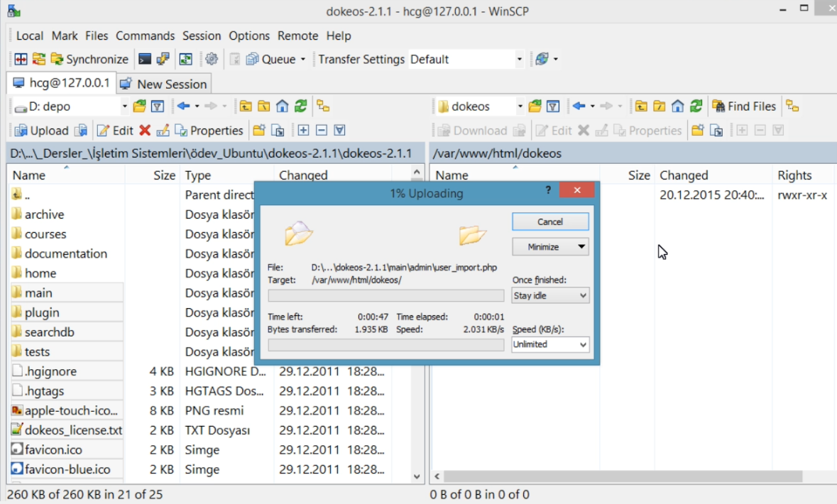
Task: Sort remote panel by Rights column
Action: (x=802, y=175)
